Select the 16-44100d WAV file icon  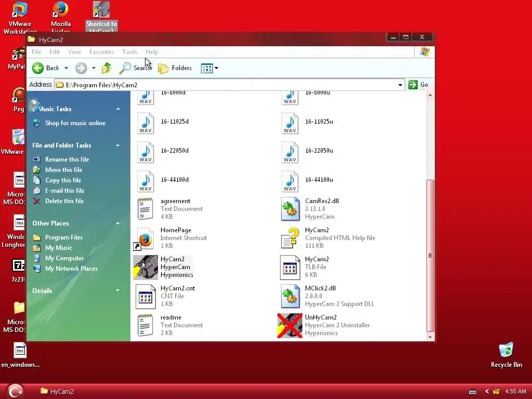click(x=145, y=181)
